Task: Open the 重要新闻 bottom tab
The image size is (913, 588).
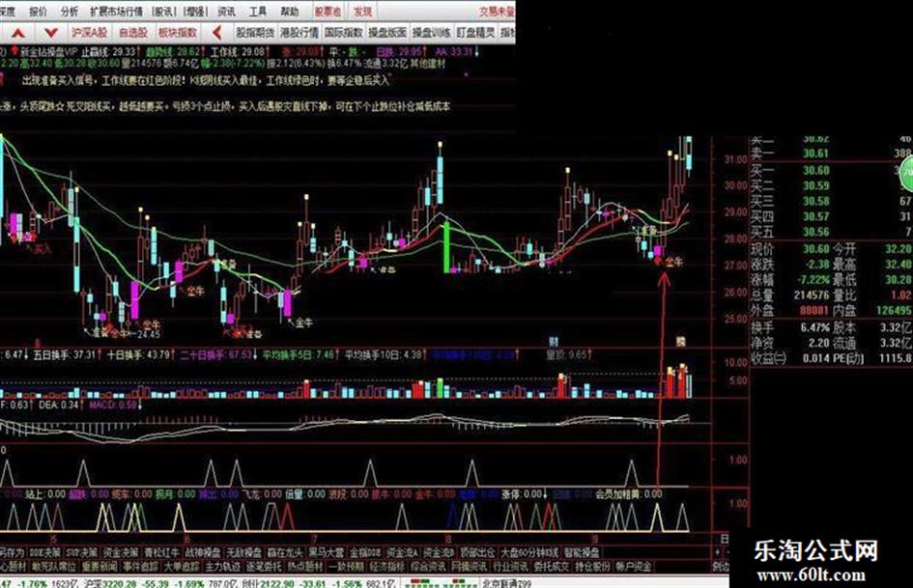Action: (x=100, y=566)
